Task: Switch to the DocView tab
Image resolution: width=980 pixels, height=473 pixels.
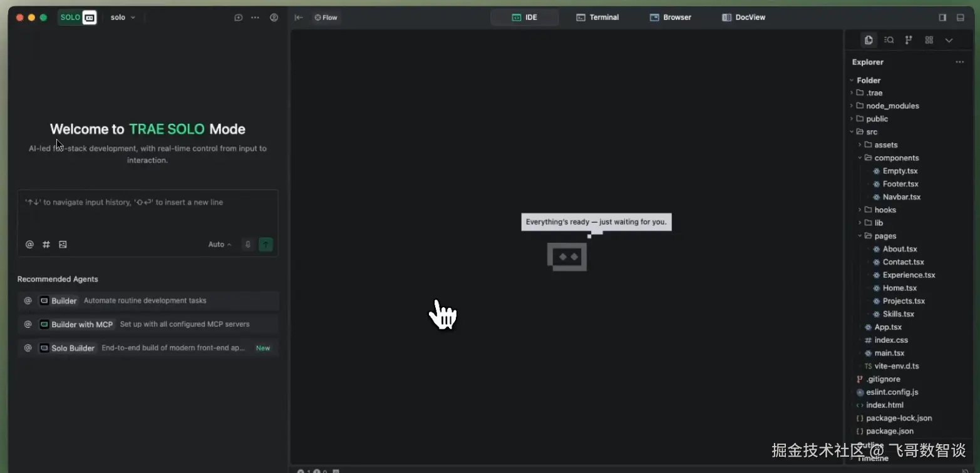Action: click(x=744, y=18)
